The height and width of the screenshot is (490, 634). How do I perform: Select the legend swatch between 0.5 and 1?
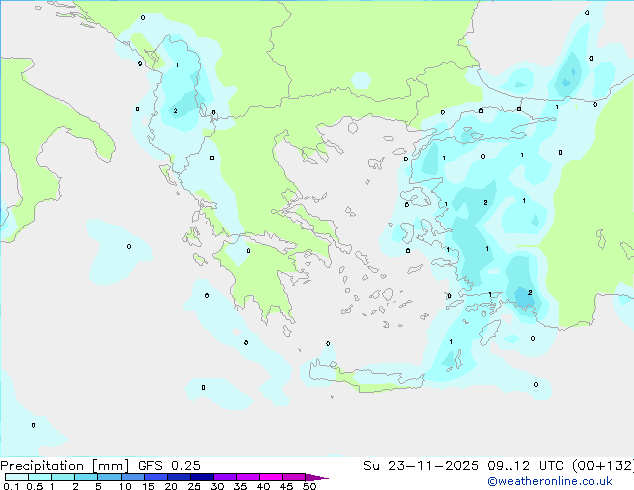40,477
